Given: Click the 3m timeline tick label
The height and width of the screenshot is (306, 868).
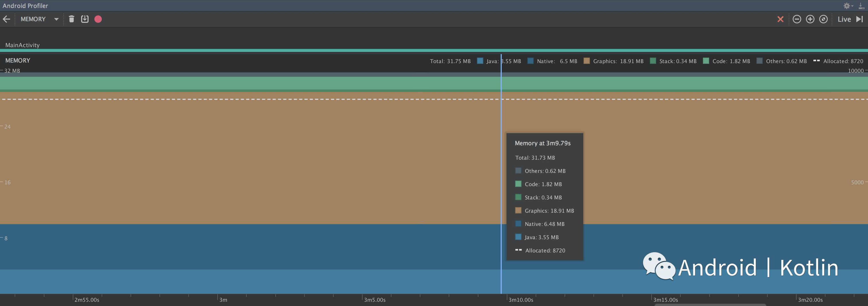Looking at the screenshot, I should click(223, 300).
